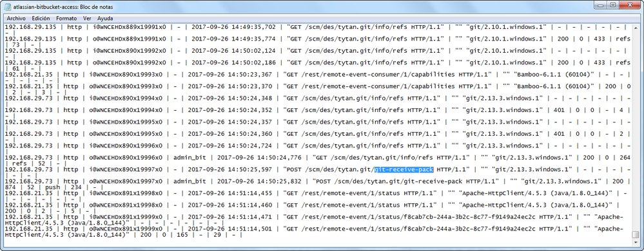Viewport: 644px width, 251px height.
Task: Click the value 264 at row end
Action: click(x=624, y=158)
